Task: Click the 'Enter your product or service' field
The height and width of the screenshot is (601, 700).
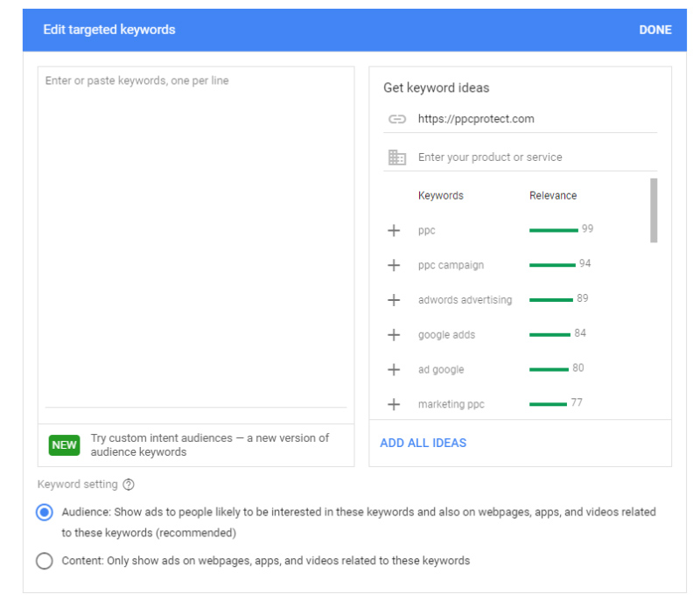Action: [534, 157]
